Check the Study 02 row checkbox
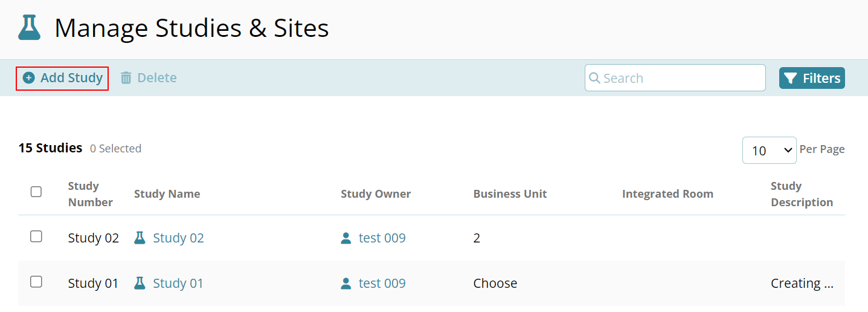This screenshot has height=312, width=868. coord(36,236)
